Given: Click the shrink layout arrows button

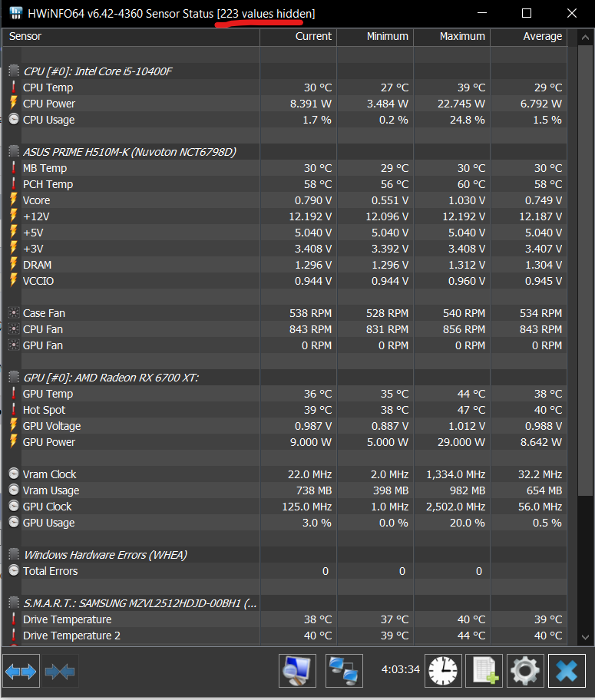Looking at the screenshot, I should coord(60,671).
